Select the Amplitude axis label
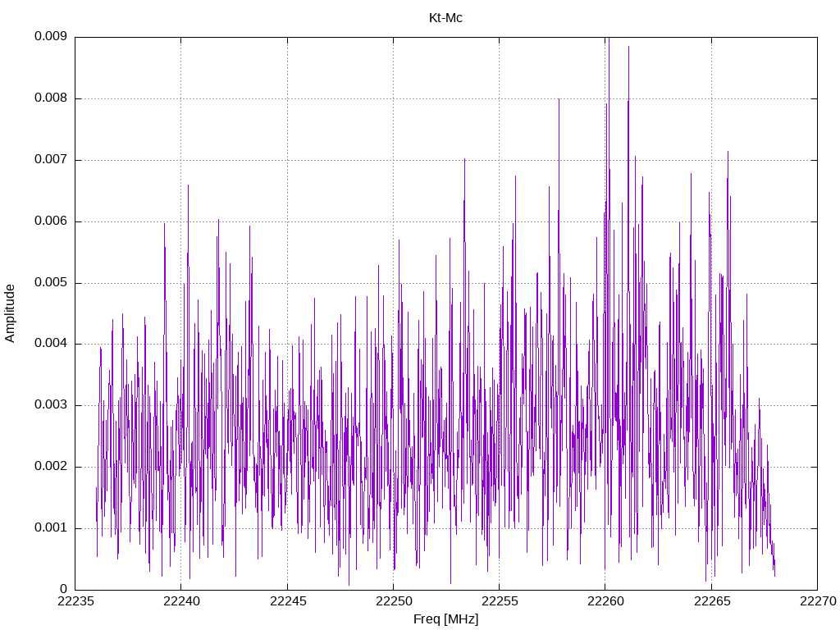 pos(10,313)
